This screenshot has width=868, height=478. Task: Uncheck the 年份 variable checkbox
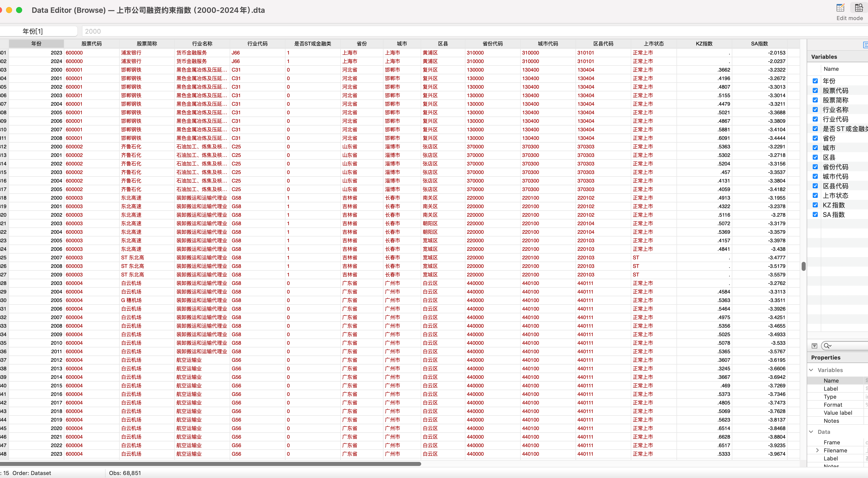click(x=815, y=81)
